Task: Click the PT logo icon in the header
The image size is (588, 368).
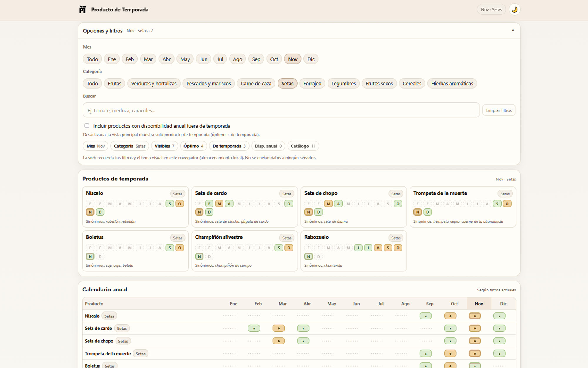Action: (x=83, y=9)
